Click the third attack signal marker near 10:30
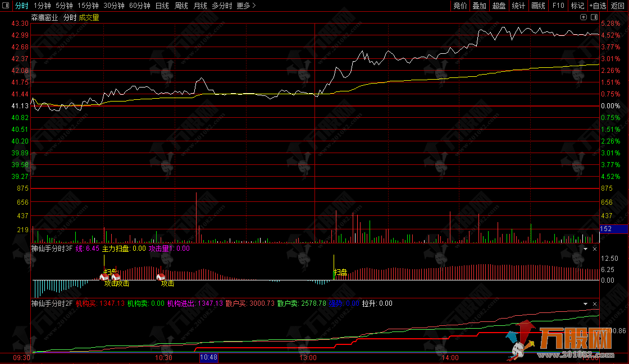 coord(160,277)
